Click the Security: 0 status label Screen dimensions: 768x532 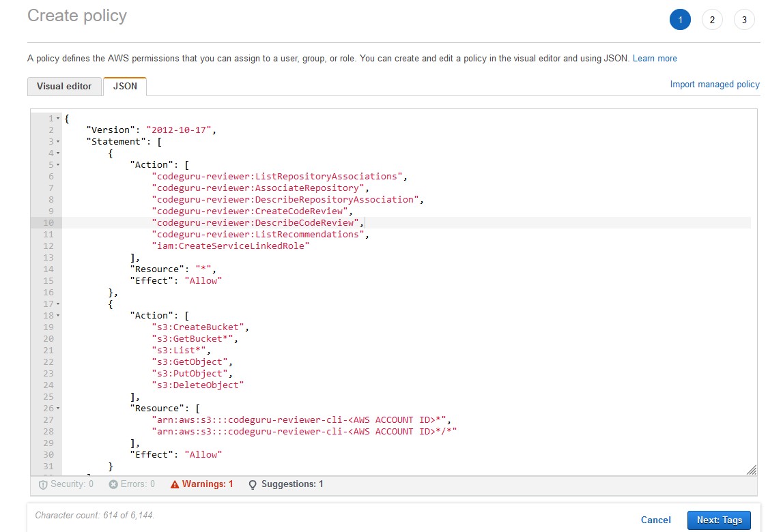tap(72, 484)
